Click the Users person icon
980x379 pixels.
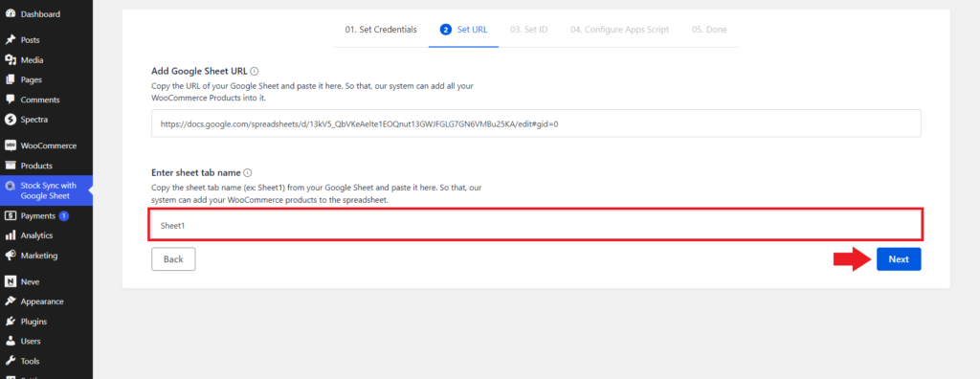[10, 342]
